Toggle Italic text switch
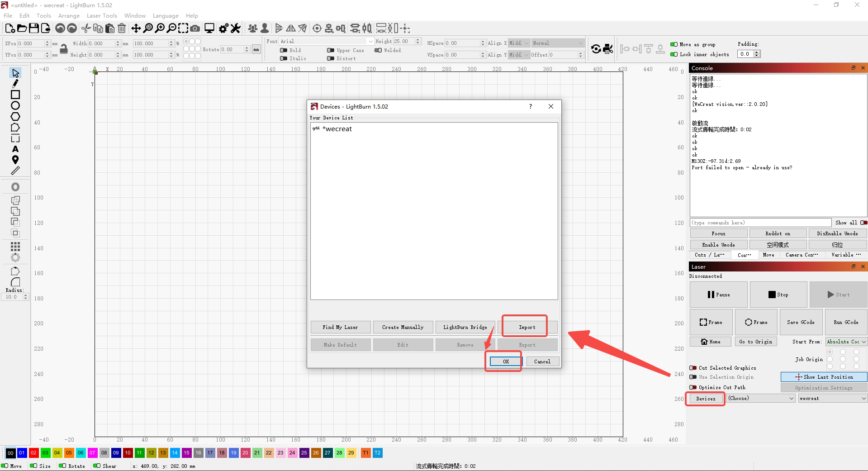This screenshot has height=471, width=868. pyautogui.click(x=284, y=58)
